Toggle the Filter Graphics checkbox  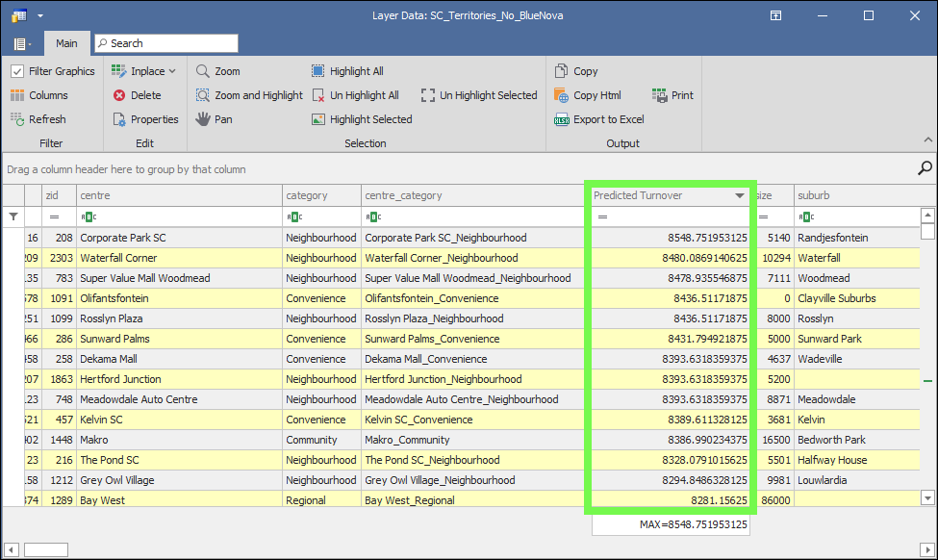tap(17, 71)
